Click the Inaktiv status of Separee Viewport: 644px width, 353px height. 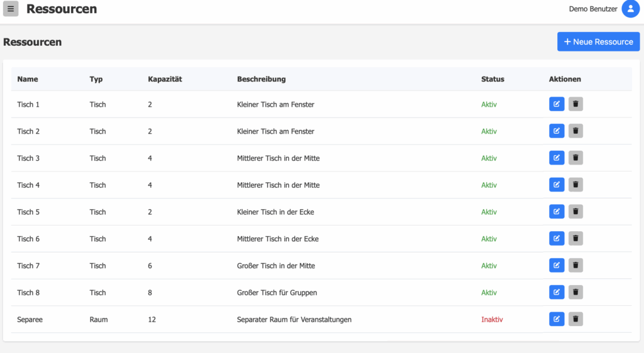click(x=492, y=319)
